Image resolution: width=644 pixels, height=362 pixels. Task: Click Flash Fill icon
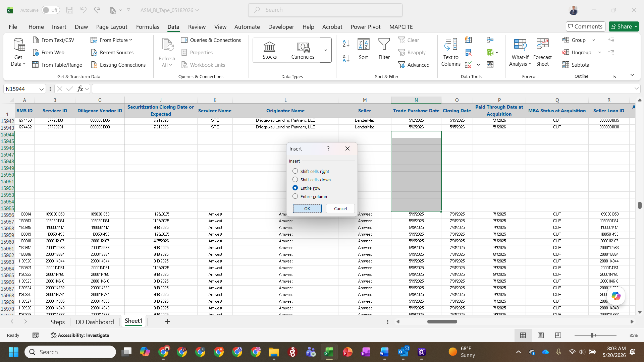[x=468, y=40]
